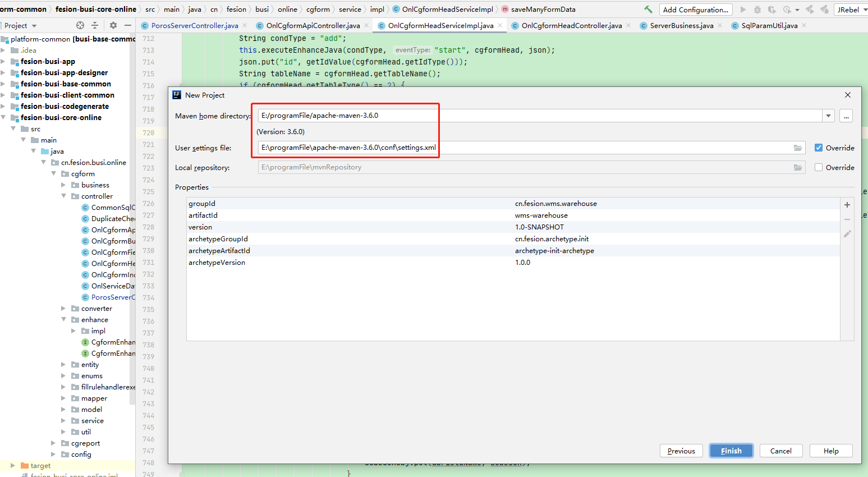Open Project panel settings gear
The image size is (868, 477).
(x=113, y=25)
